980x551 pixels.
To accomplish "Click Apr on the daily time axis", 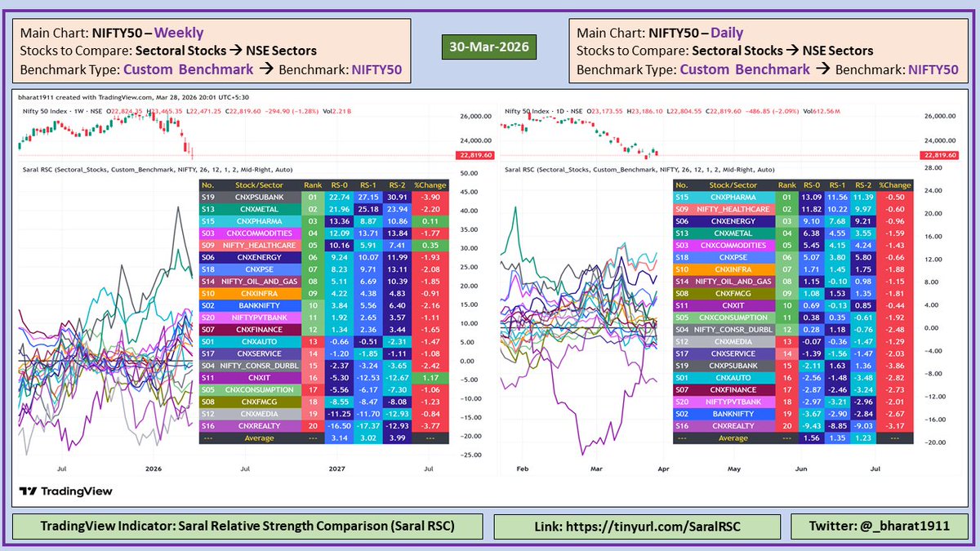I will [663, 469].
